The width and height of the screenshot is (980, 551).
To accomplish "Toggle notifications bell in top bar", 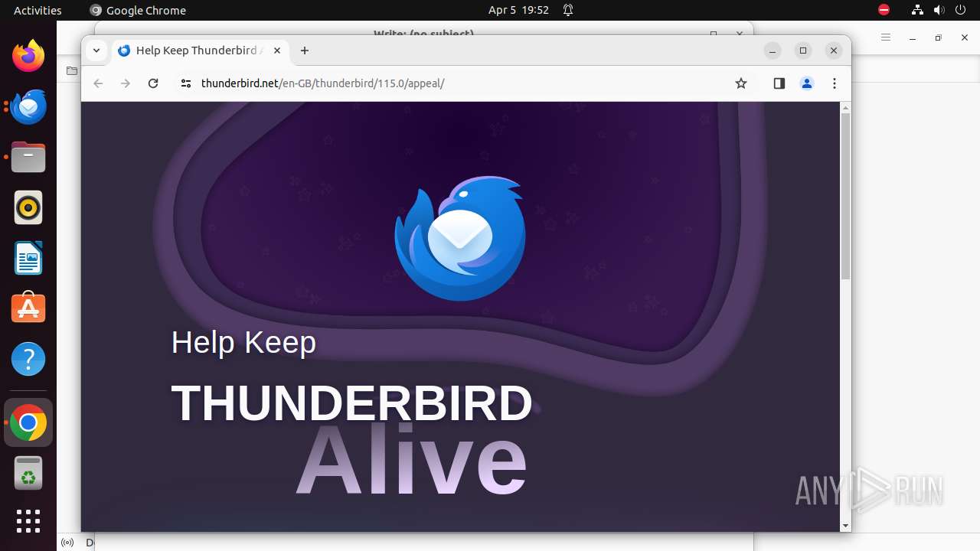I will coord(568,10).
